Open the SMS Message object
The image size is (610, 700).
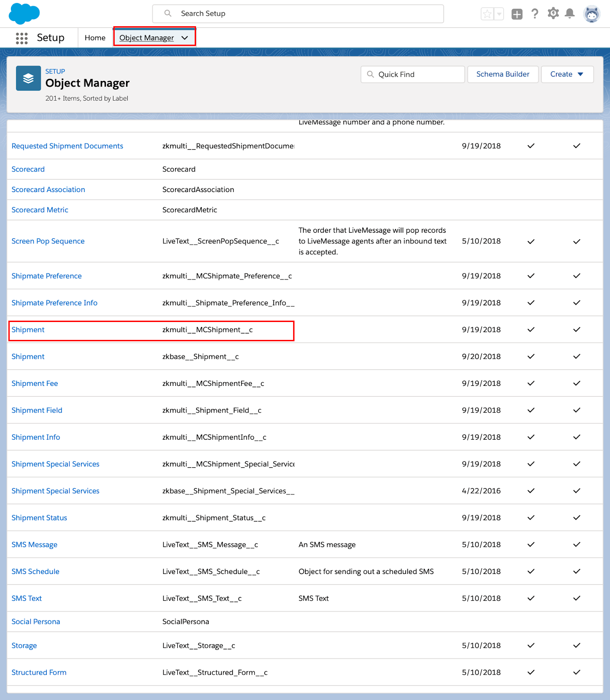pyautogui.click(x=34, y=545)
